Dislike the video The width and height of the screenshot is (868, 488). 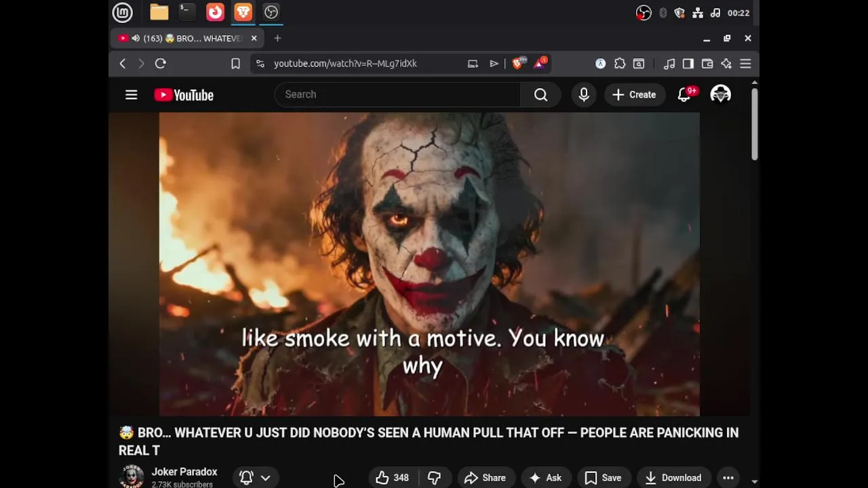pos(435,478)
